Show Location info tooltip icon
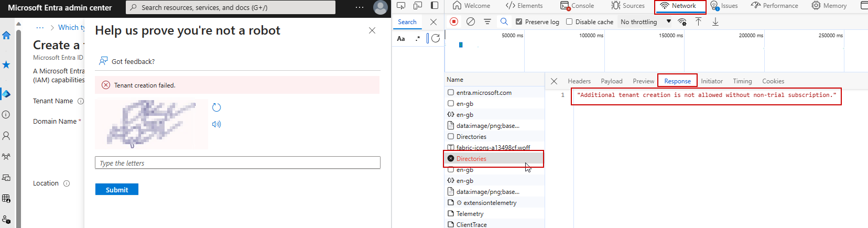868x228 pixels. (67, 183)
